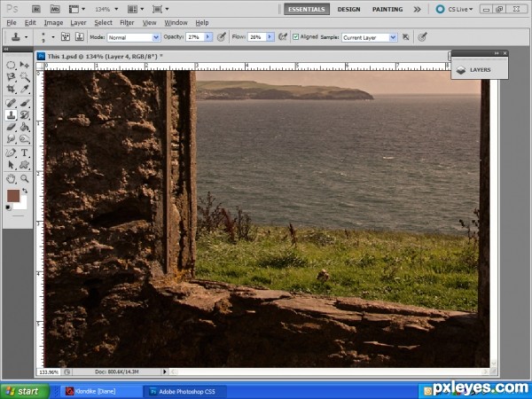
Task: Open the Help menu
Action: [x=202, y=23]
